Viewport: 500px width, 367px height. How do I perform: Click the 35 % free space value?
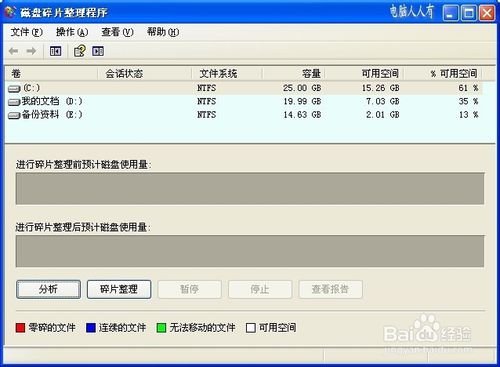(x=468, y=102)
